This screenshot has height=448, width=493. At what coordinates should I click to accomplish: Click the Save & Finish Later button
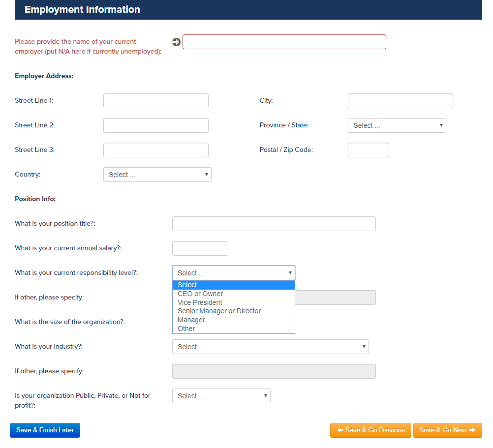(44, 430)
